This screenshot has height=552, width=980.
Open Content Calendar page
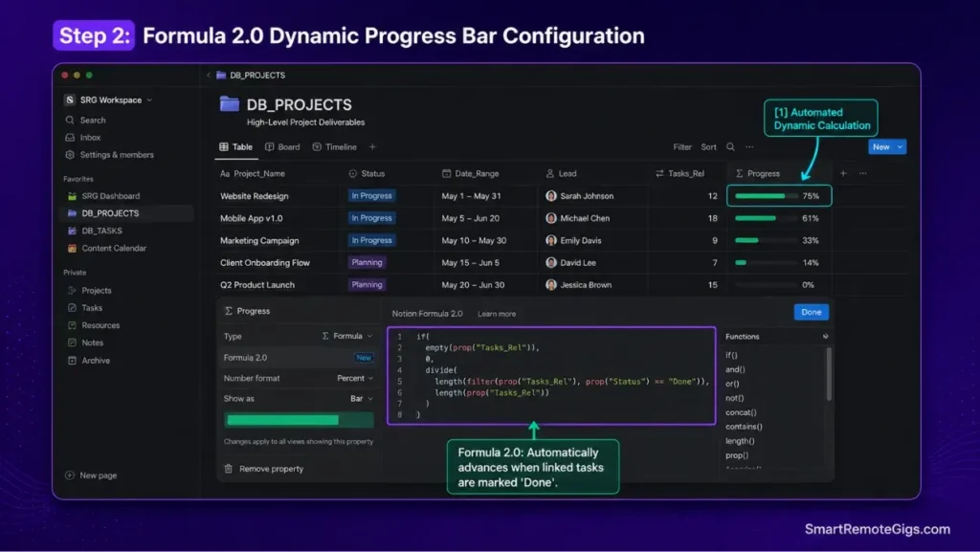(113, 249)
